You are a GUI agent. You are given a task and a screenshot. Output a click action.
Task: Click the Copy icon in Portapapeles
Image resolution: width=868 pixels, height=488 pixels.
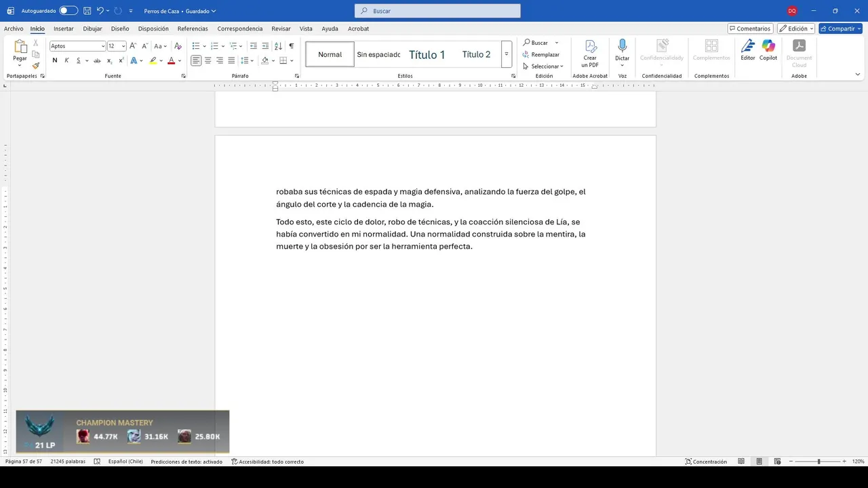point(36,55)
